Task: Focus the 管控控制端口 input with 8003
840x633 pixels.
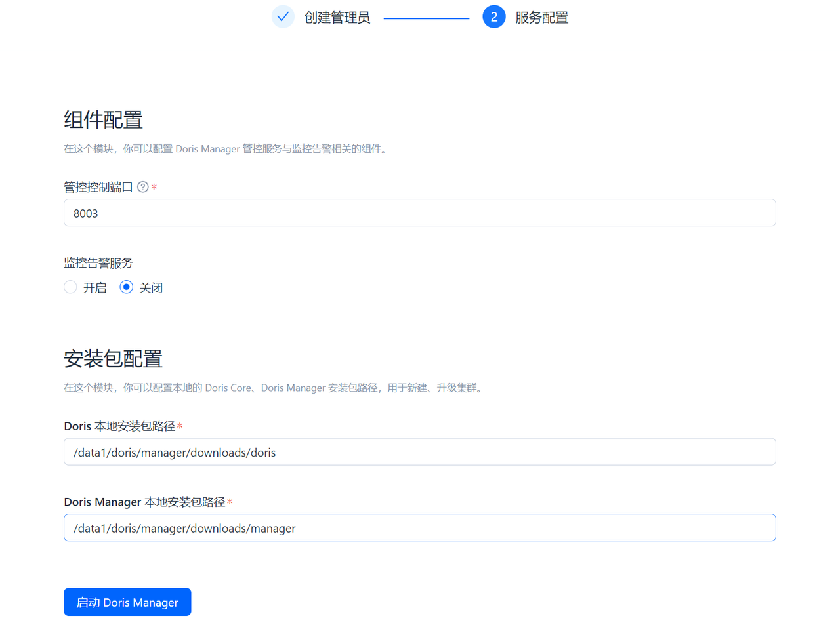Action: point(420,213)
